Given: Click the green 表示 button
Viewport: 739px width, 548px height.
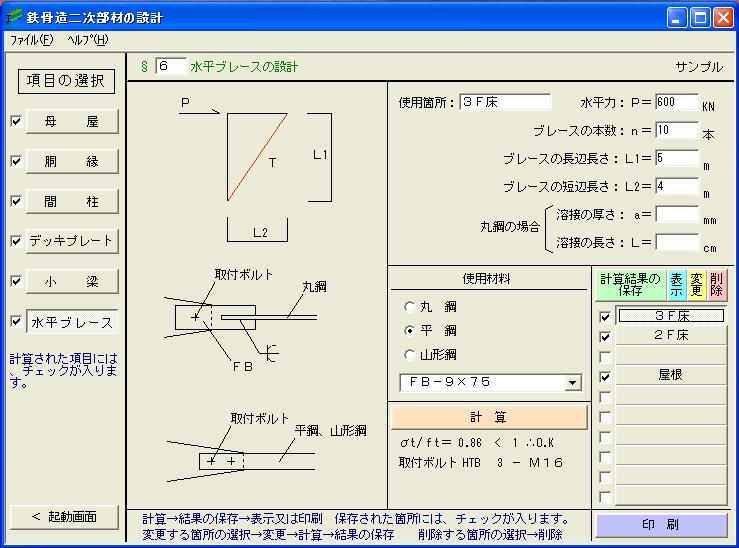Looking at the screenshot, I should pyautogui.click(x=677, y=285).
